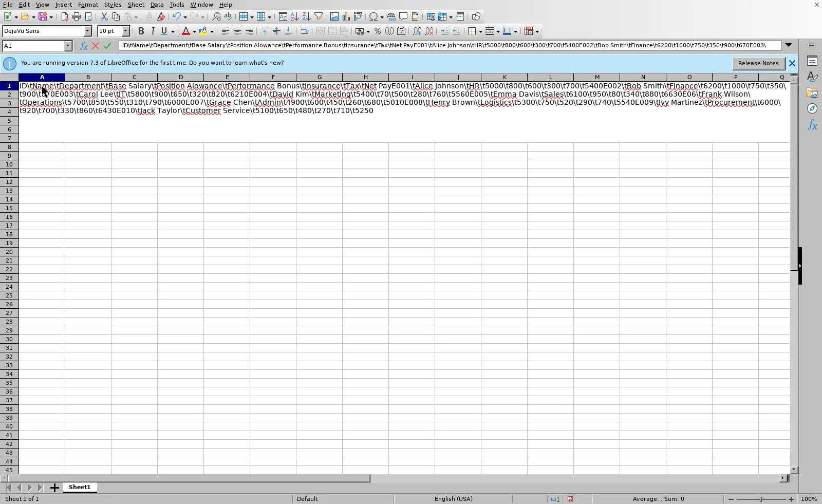Toggle automatic spell checking
822x504 pixels.
point(228,16)
